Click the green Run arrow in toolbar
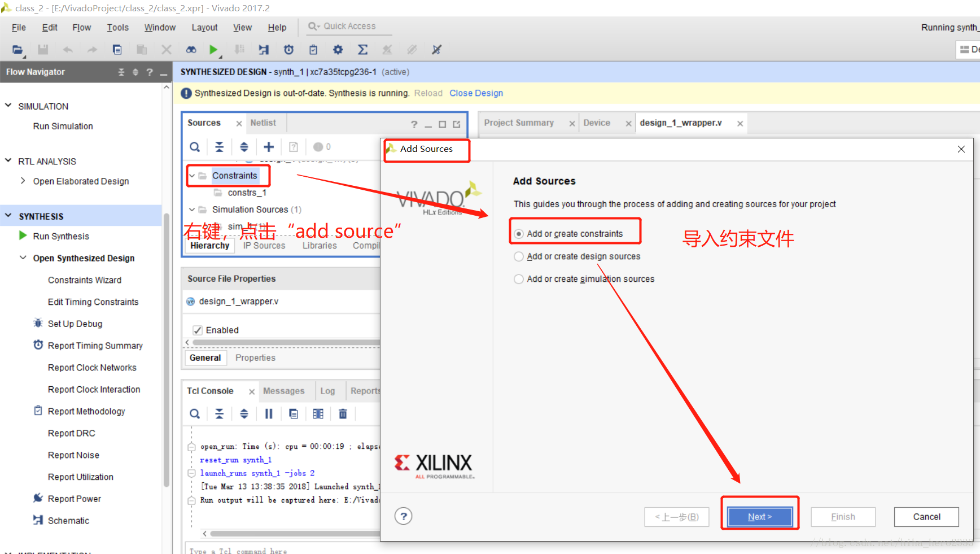The width and height of the screenshot is (980, 554). pyautogui.click(x=213, y=50)
